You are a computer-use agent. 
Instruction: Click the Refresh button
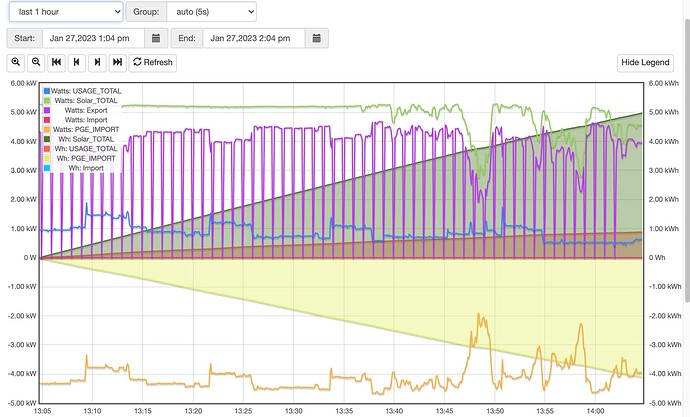click(153, 62)
